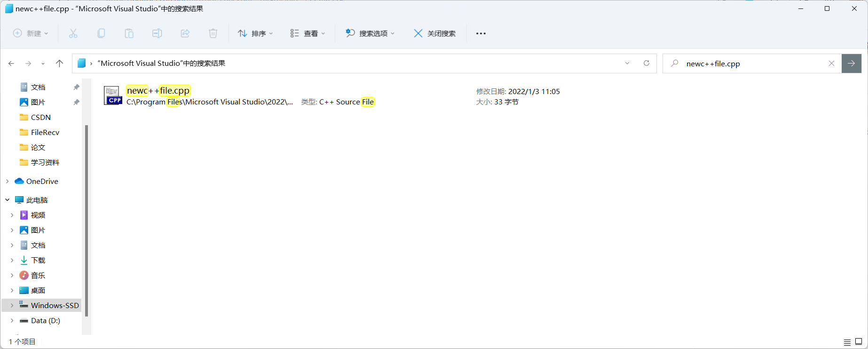
Task: Open pinned 文档 in quick access
Action: tap(38, 87)
